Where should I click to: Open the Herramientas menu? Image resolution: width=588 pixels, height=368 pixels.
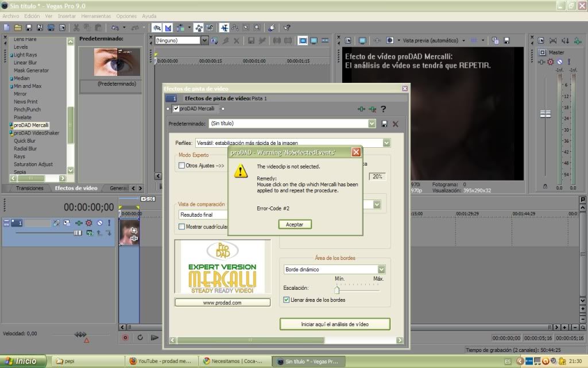[96, 16]
